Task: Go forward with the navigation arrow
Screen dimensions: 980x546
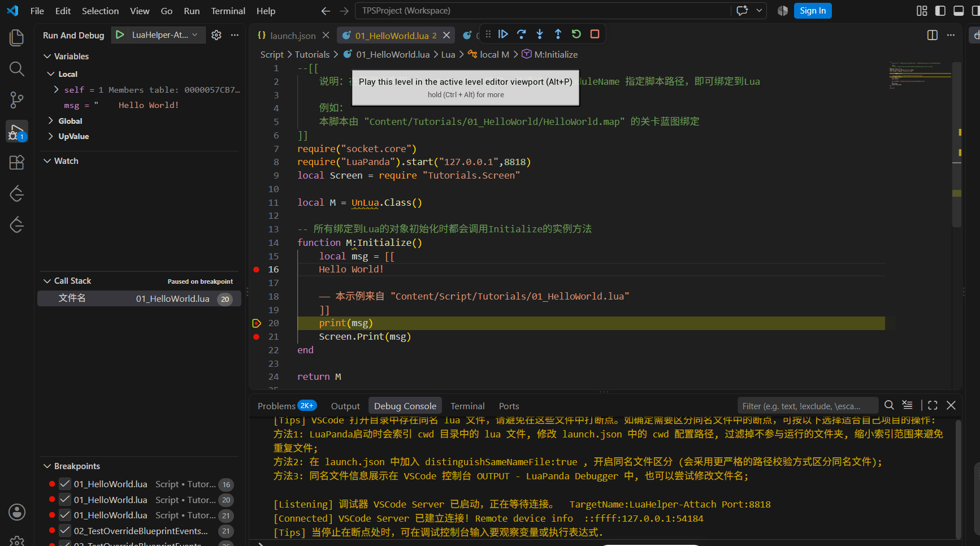Action: pyautogui.click(x=344, y=11)
